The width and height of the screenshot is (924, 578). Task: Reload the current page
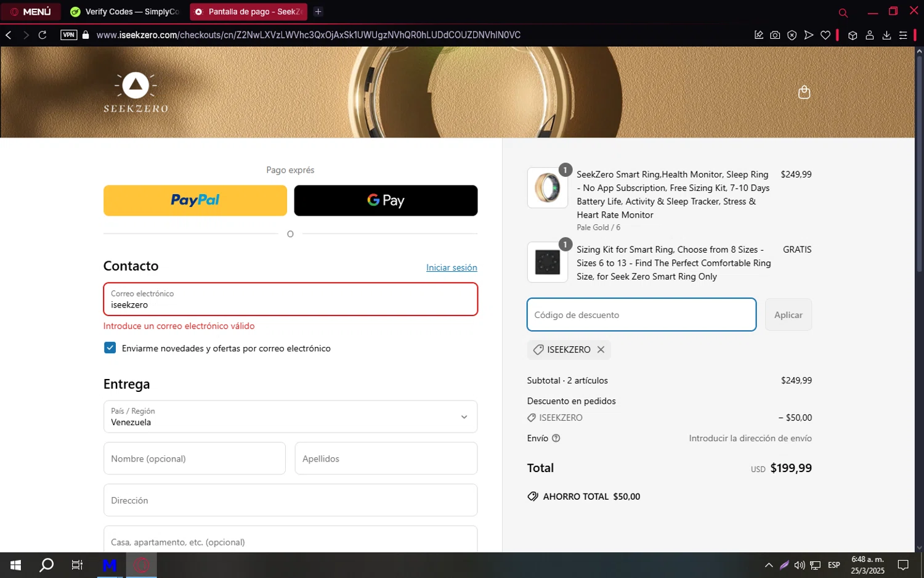43,35
